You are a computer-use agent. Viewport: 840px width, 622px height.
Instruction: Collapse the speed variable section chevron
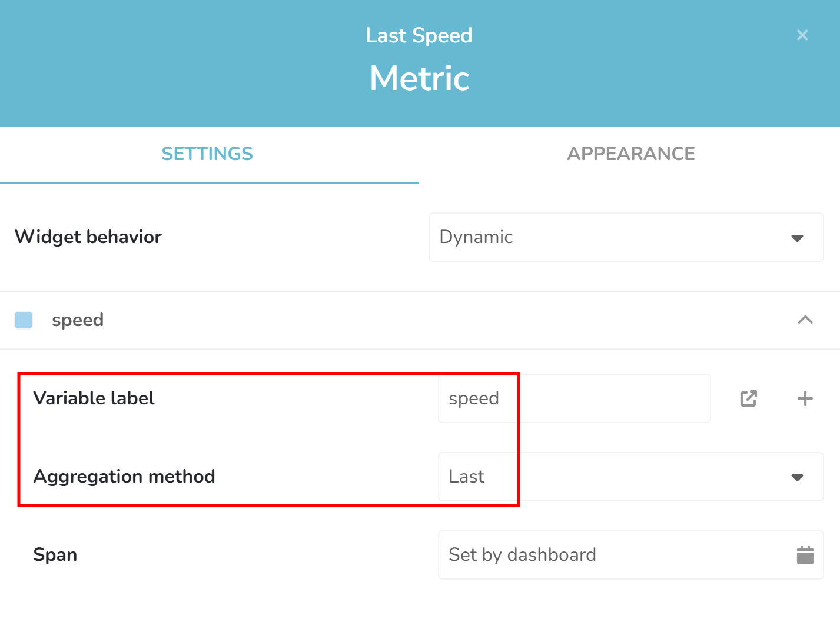[805, 320]
